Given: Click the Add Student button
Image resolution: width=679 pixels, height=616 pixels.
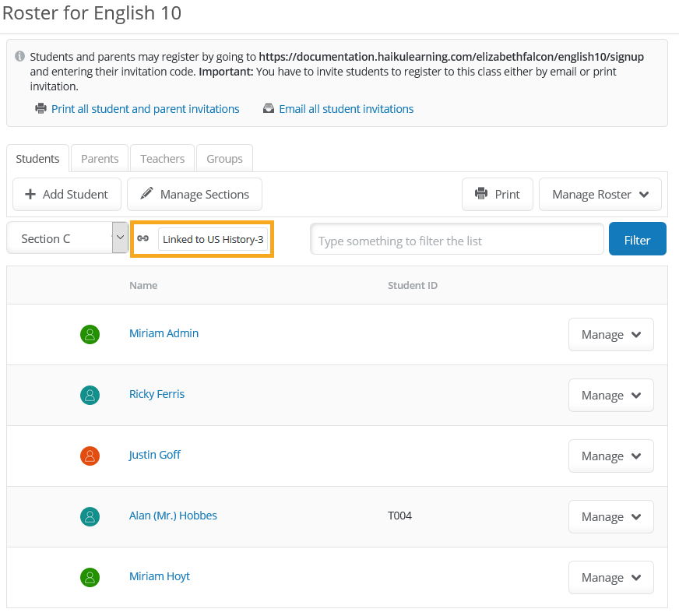Looking at the screenshot, I should click(67, 194).
